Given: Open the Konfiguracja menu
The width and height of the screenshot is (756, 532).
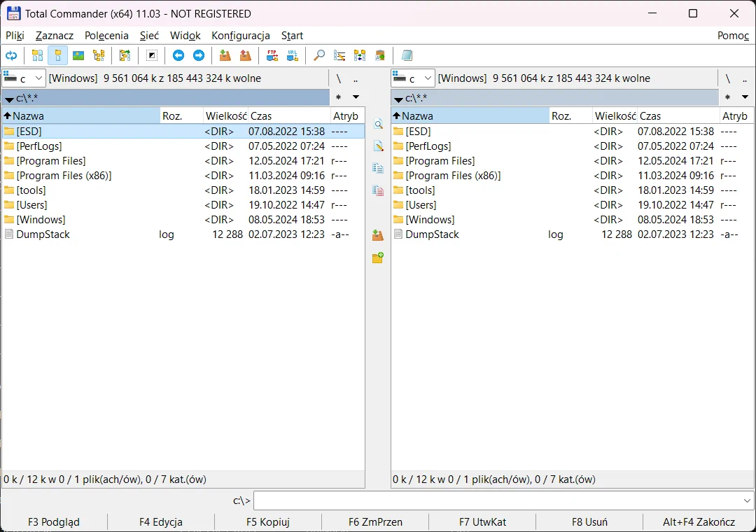Looking at the screenshot, I should [241, 36].
